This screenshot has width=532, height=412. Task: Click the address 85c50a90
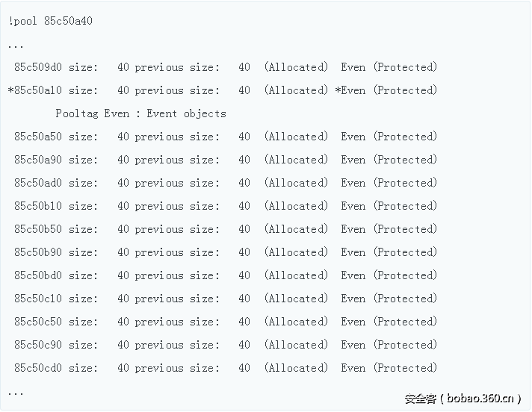[x=37, y=160]
